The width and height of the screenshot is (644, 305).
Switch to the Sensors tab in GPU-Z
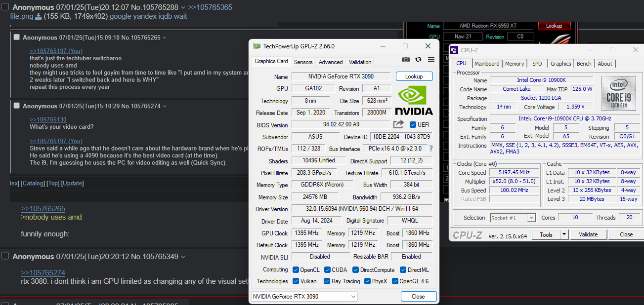(303, 62)
